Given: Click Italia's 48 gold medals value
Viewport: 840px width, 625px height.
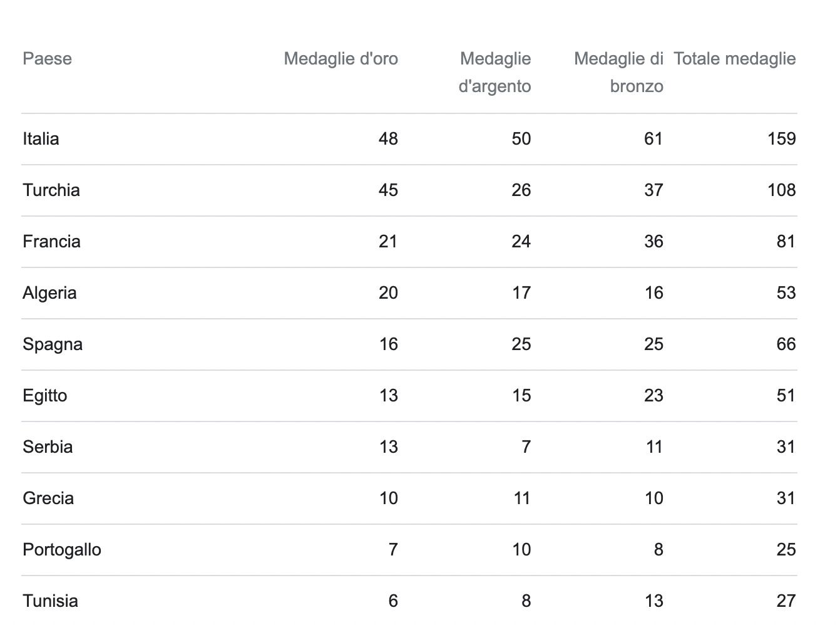Looking at the screenshot, I should coord(388,139).
